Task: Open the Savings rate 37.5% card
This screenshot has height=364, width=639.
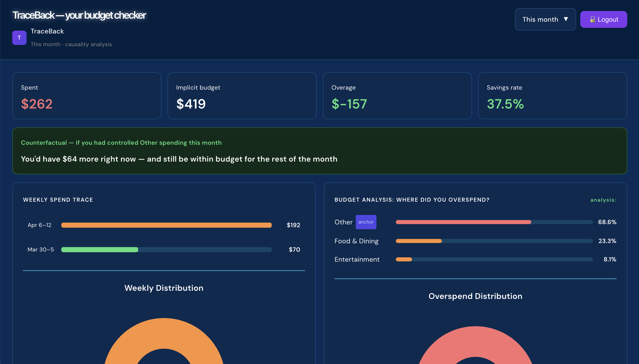Action: tap(552, 96)
